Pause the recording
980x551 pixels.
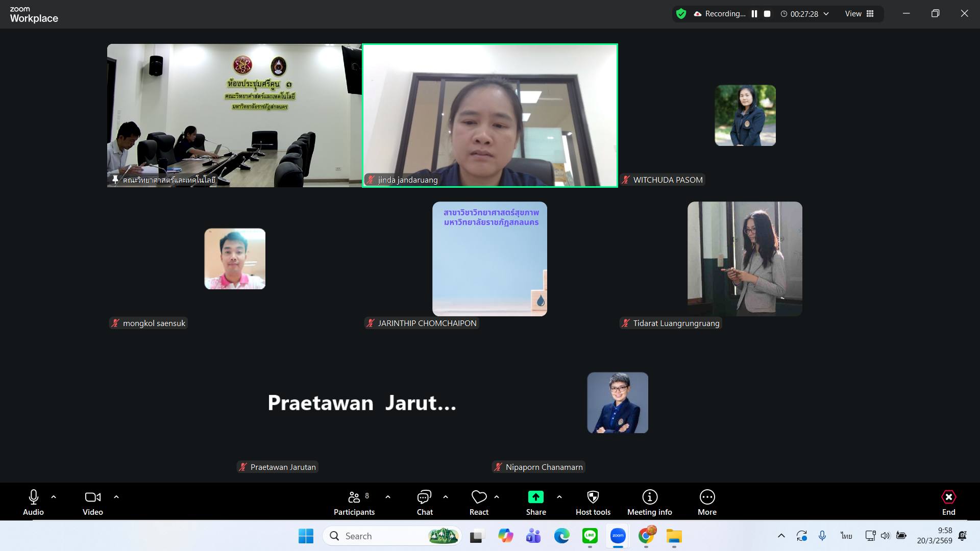click(x=754, y=14)
